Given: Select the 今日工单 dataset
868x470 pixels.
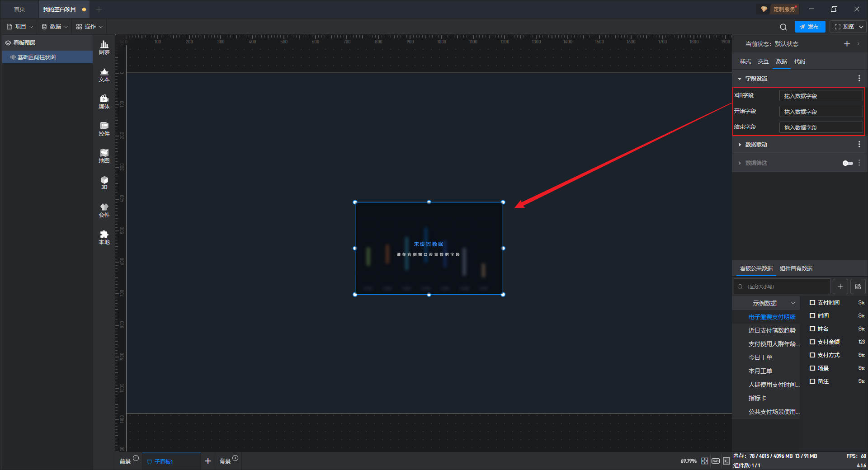Looking at the screenshot, I should coord(760,357).
